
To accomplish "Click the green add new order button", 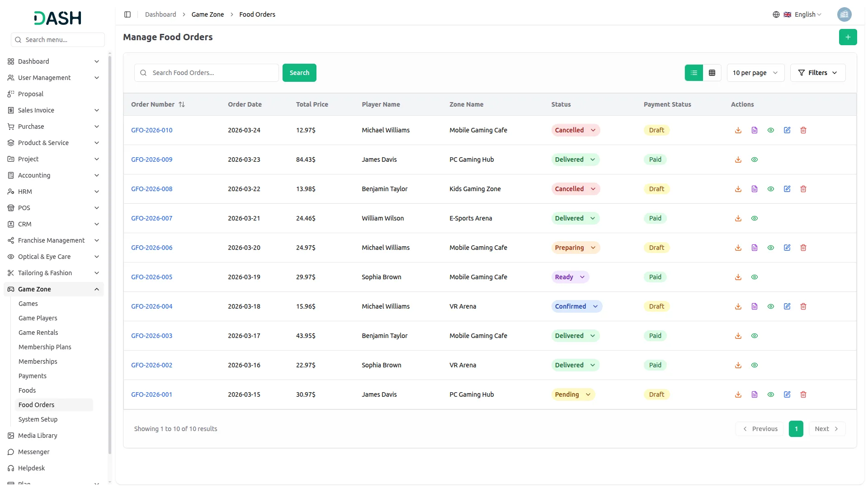I will [x=848, y=37].
